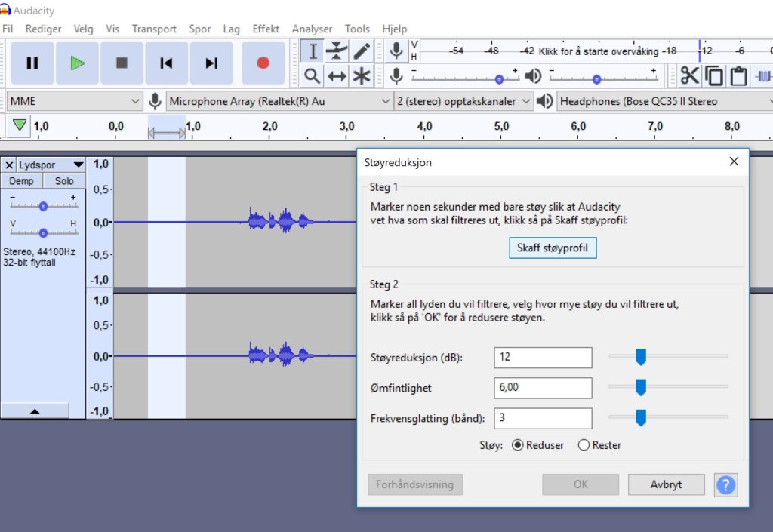Open the Lag menu

(231, 29)
